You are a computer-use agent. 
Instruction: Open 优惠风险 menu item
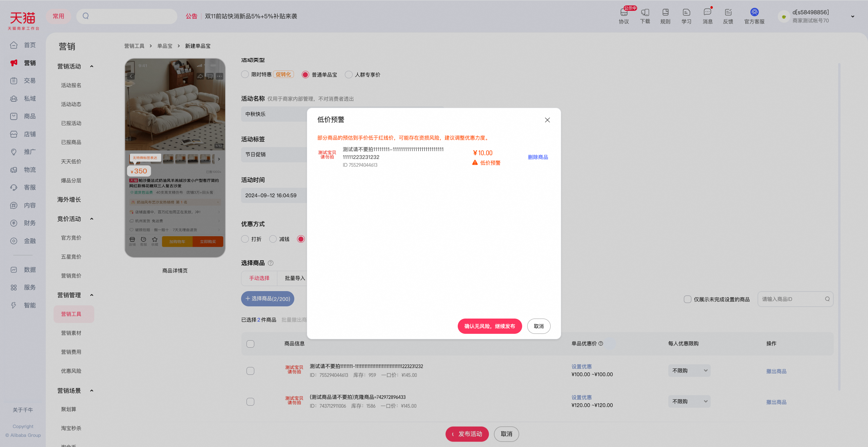pos(71,371)
